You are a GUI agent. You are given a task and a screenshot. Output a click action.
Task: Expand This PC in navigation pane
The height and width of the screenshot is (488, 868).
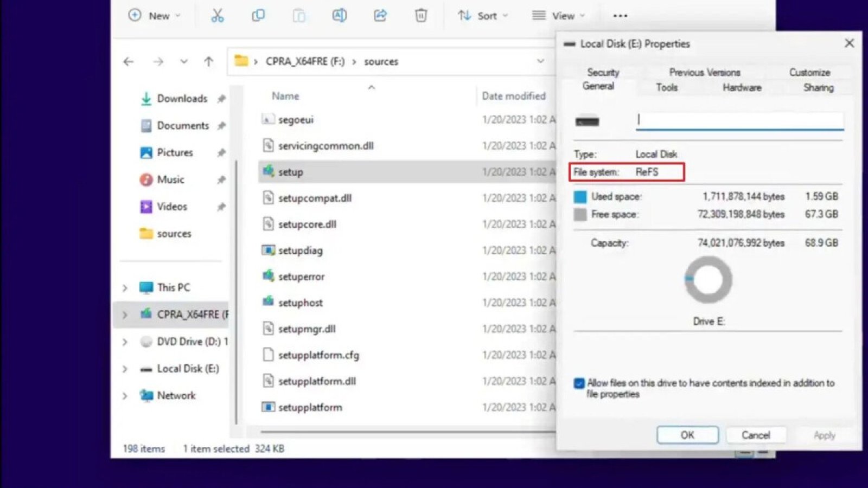click(125, 287)
